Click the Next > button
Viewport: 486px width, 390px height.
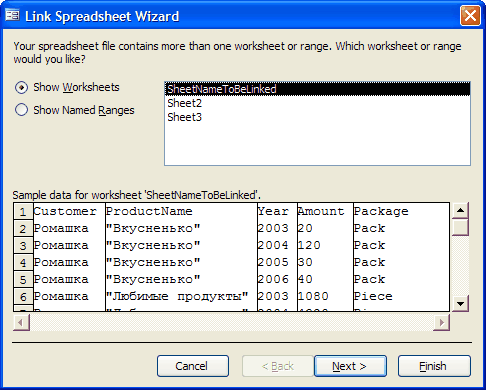coord(350,366)
